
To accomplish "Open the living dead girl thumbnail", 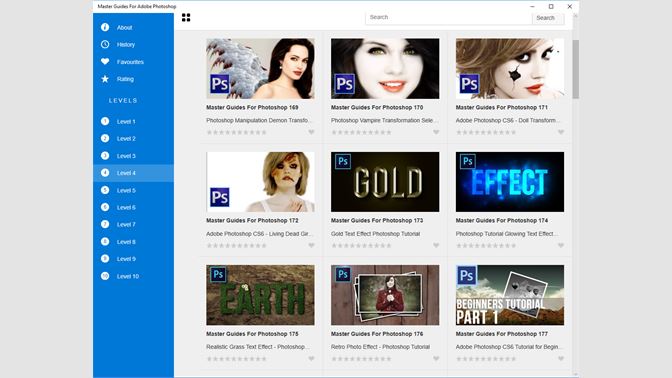I will (260, 182).
